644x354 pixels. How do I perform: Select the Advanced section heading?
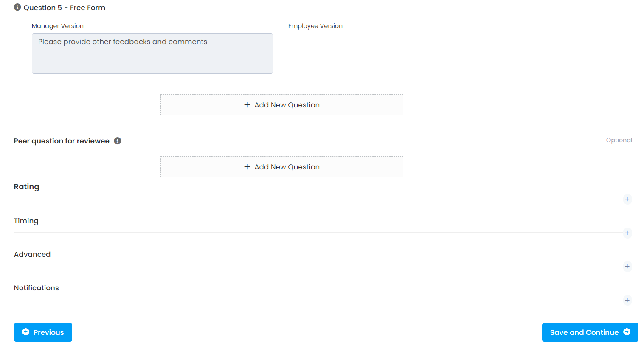(32, 254)
